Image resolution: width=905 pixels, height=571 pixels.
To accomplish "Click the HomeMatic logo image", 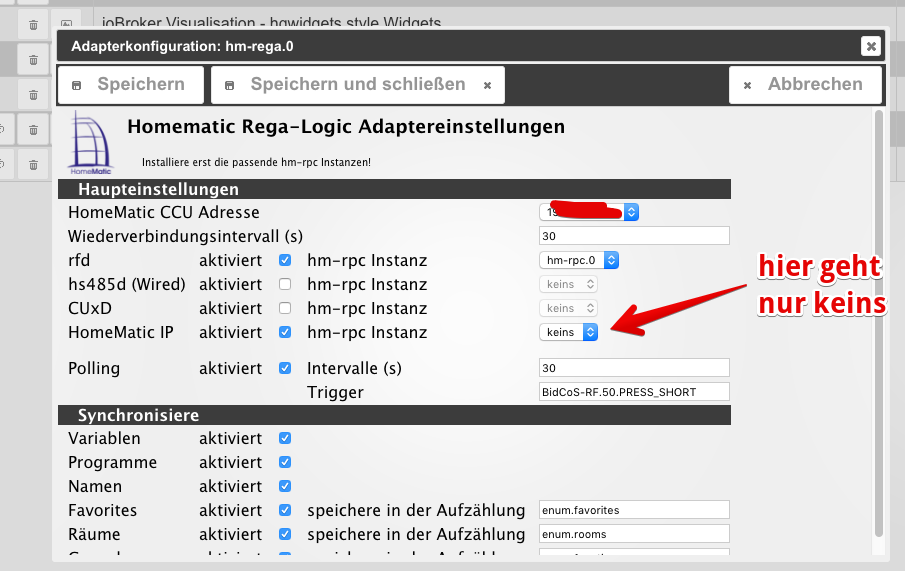I will click(x=91, y=143).
